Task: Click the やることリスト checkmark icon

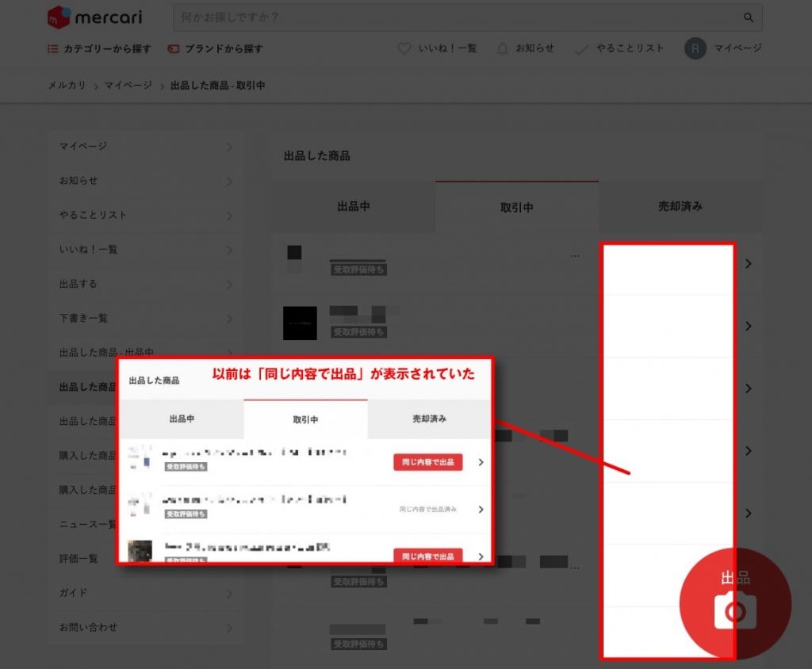Action: 582,49
